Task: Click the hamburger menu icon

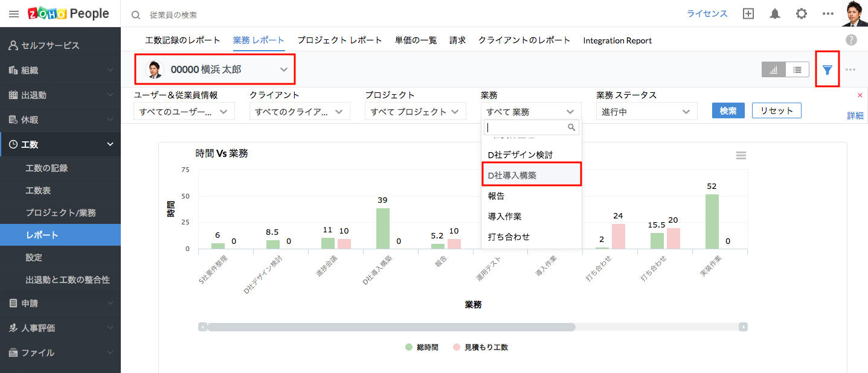Action: tap(13, 14)
